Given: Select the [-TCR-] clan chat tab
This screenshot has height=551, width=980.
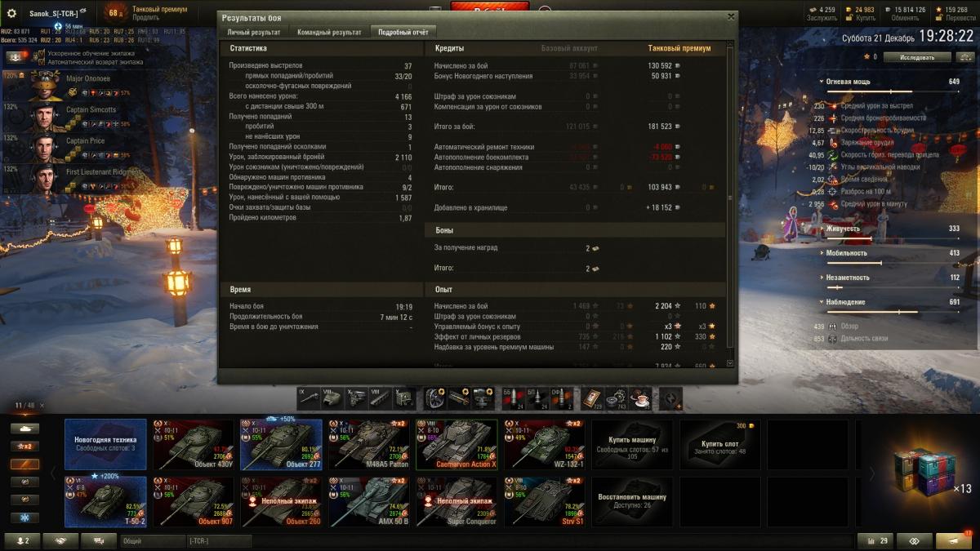Looking at the screenshot, I should (220, 541).
